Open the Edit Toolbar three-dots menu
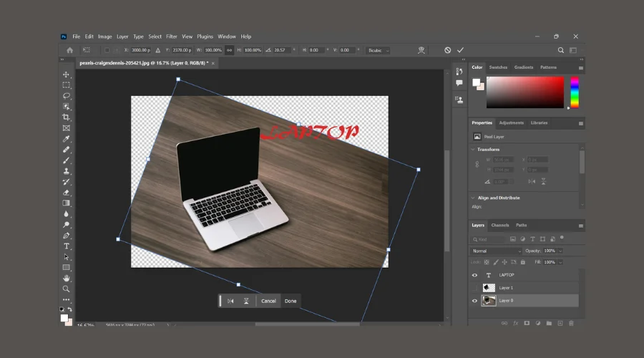The width and height of the screenshot is (644, 358). [66, 299]
